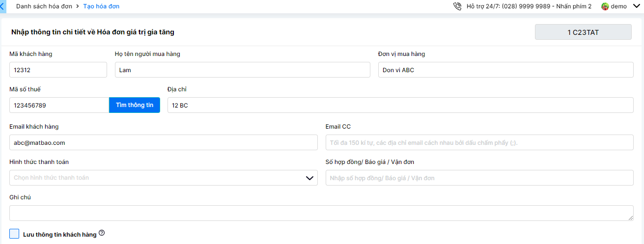Click inside the Ghi chú textarea
Screen dimensions: 644x244
pos(321,213)
